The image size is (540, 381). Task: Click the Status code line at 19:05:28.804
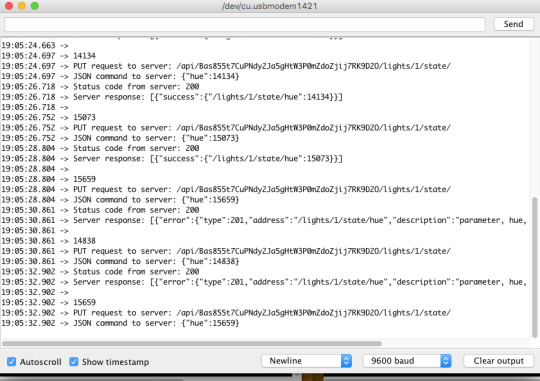(x=100, y=148)
